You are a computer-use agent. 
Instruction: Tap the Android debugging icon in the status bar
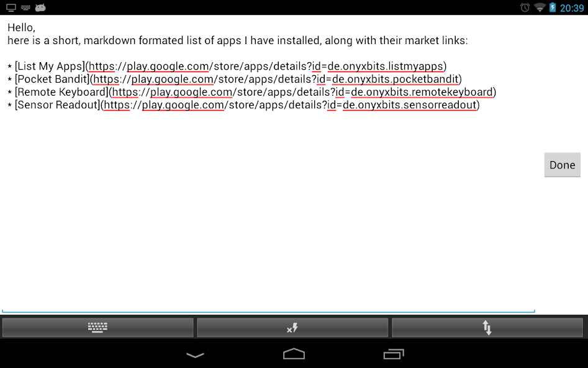40,7
